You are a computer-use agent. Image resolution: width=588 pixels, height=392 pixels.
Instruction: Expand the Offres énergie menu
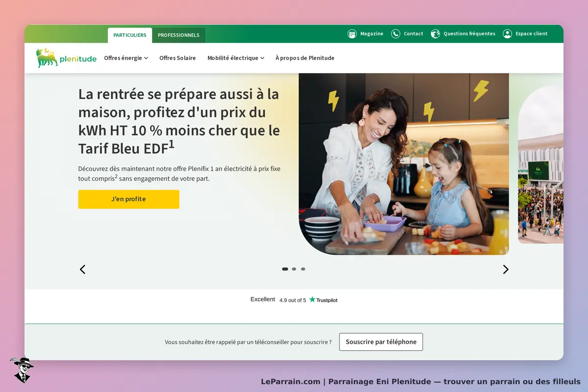[x=126, y=58]
